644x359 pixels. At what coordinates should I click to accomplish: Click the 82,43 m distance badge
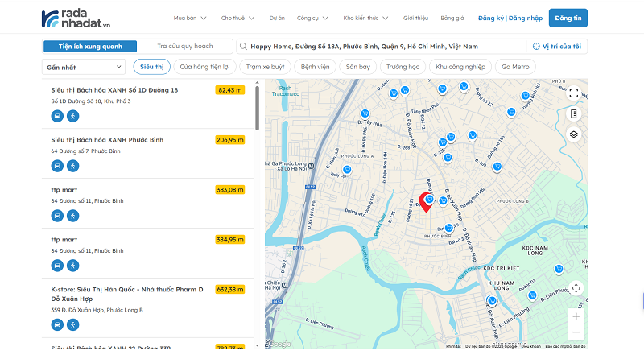[x=230, y=90]
